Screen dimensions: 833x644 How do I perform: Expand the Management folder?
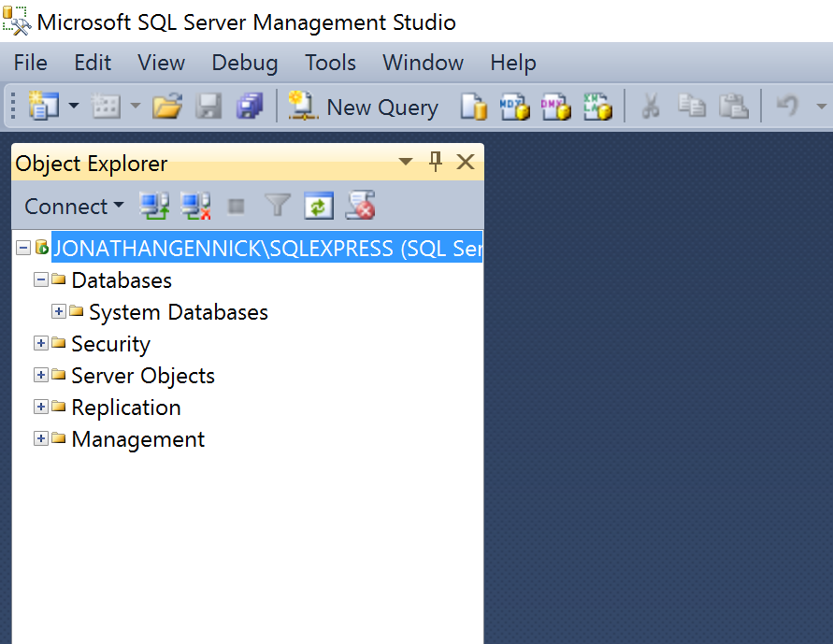pyautogui.click(x=41, y=438)
